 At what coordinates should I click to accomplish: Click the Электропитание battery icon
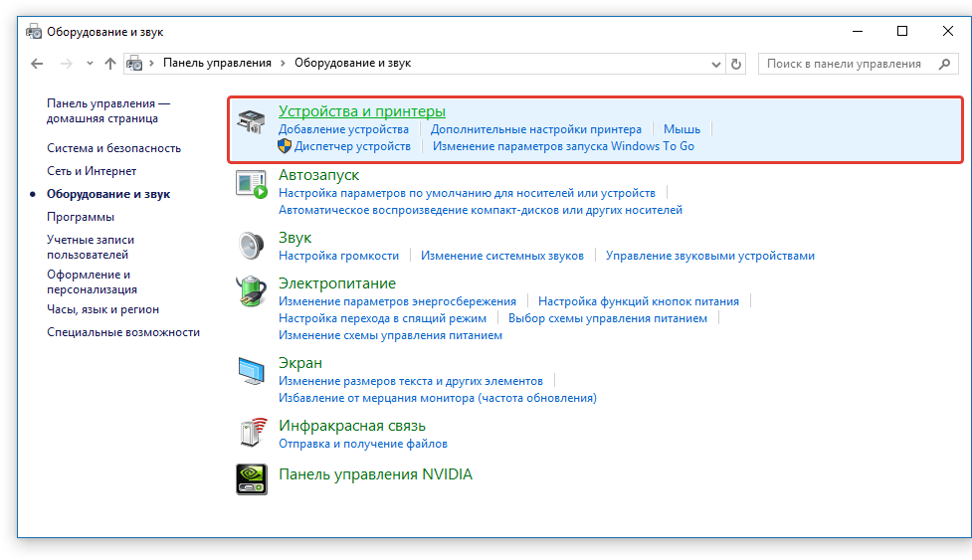coord(251,291)
